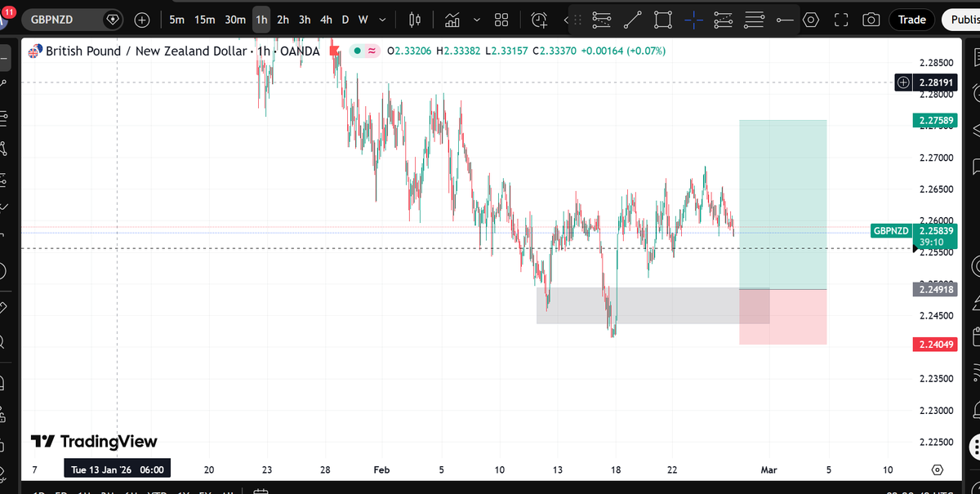Select the Rectangle drawing tool

click(x=663, y=19)
